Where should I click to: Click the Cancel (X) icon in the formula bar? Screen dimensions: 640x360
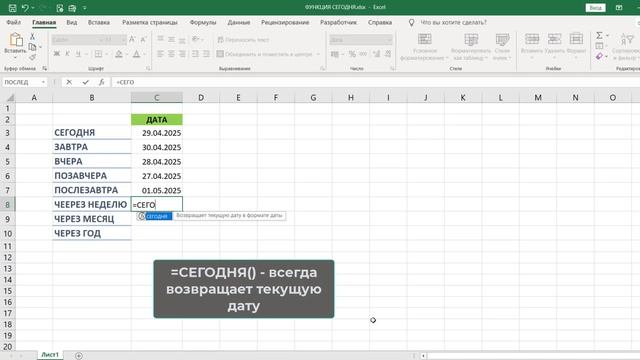coord(69,82)
